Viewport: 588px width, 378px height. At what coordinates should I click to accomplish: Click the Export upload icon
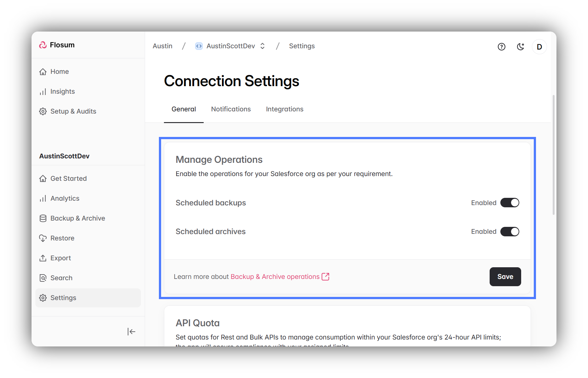43,258
